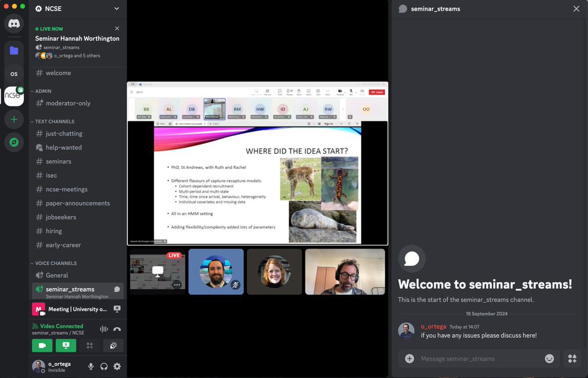Click the green Add a Server plus icon
588x378 pixels.
(14, 119)
